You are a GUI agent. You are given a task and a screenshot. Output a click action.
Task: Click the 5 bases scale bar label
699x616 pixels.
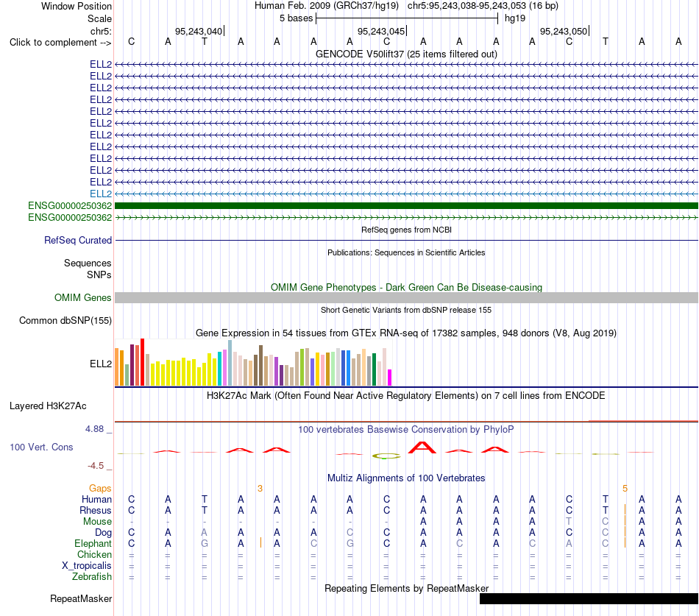(296, 18)
